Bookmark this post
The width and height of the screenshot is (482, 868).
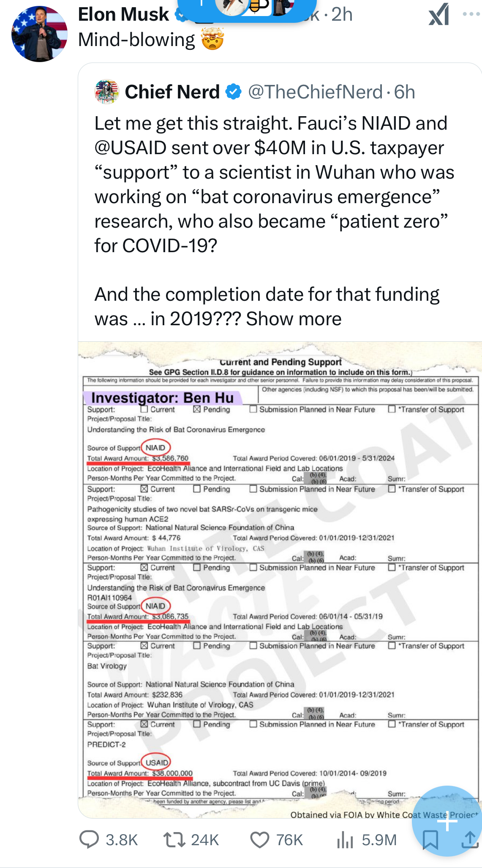(430, 839)
